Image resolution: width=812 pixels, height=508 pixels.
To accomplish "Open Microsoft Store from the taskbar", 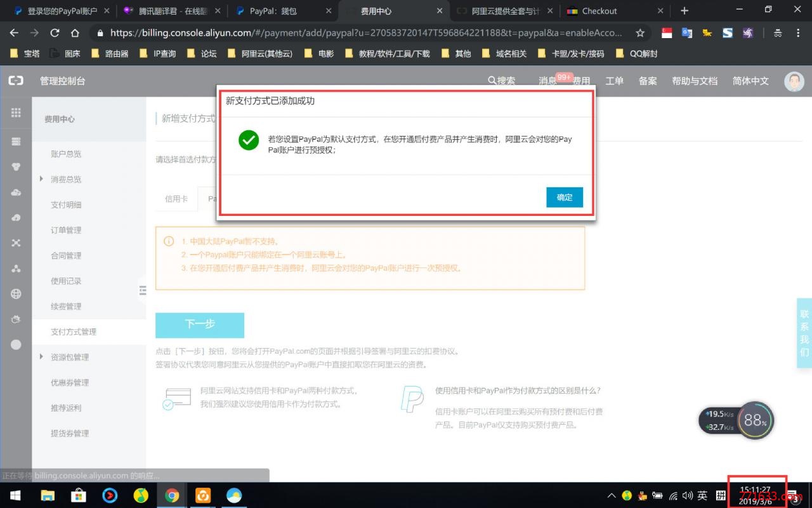I will (79, 495).
